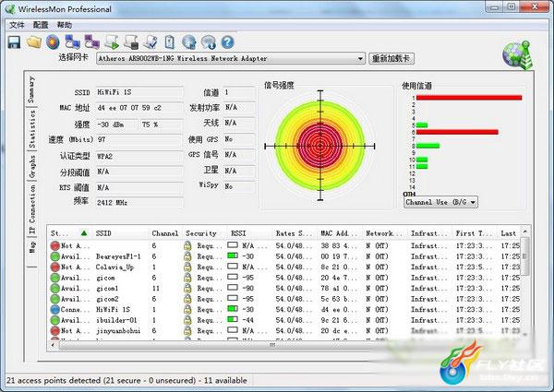
Task: Open the network adapter selection dropdown
Action: (x=230, y=58)
